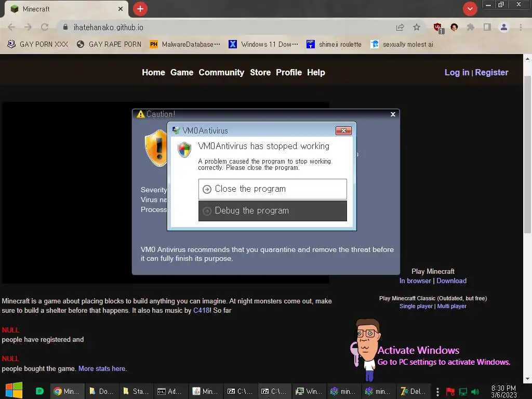Click the Single player link

416,306
